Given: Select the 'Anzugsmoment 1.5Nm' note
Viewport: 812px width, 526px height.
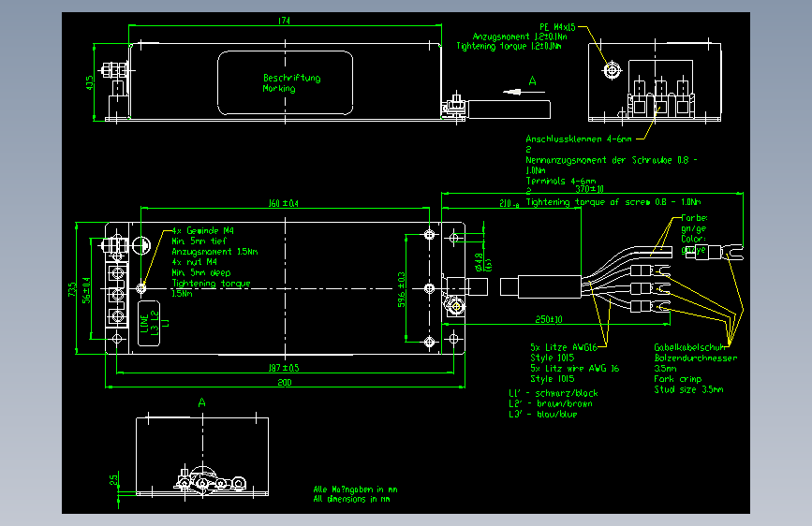Looking at the screenshot, I should (214, 252).
